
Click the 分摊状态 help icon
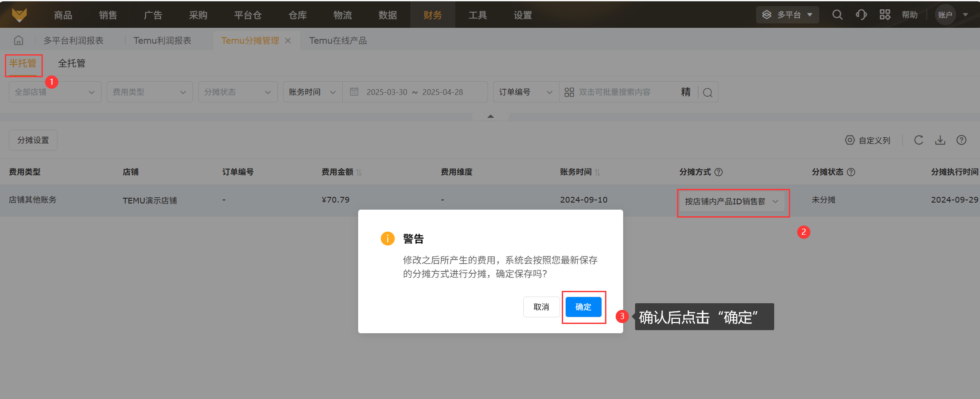[x=851, y=172]
